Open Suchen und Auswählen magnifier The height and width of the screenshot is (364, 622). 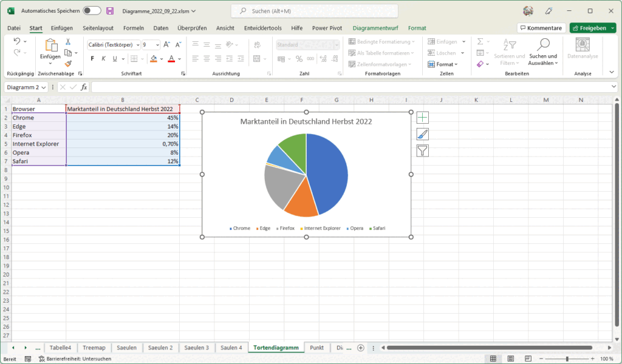543,52
